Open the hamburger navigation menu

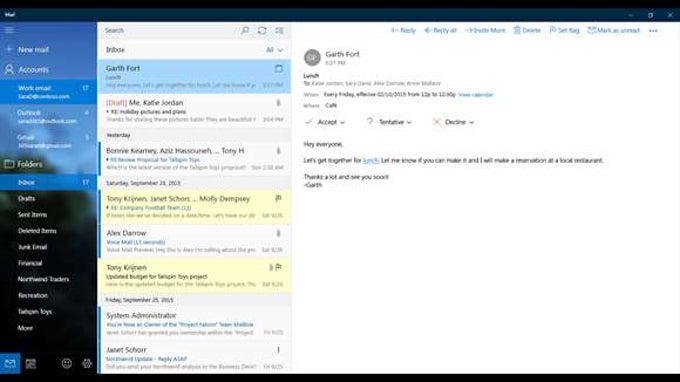pyautogui.click(x=9, y=30)
